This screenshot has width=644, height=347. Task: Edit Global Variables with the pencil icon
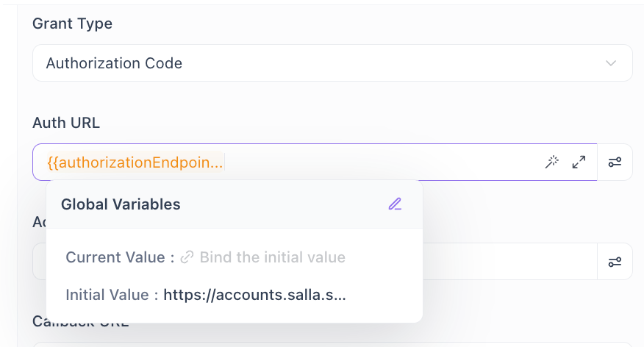coord(396,204)
